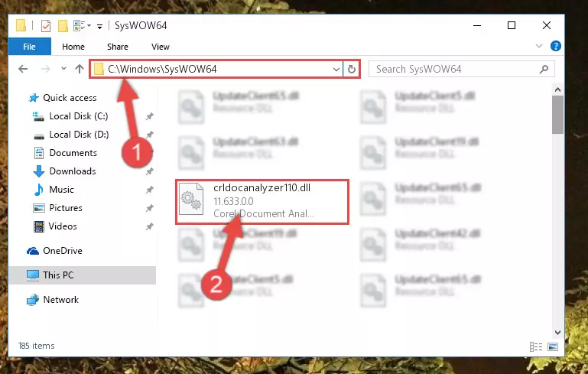Select Quick access in navigation pane
This screenshot has height=374, width=588.
[x=70, y=98]
